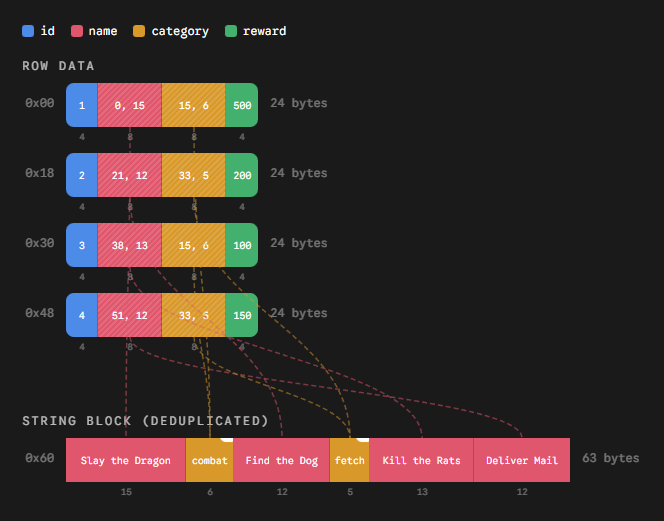Screen dimensions: 664x521
Task: Click the id cell in row 0x48
Action: 82,315
